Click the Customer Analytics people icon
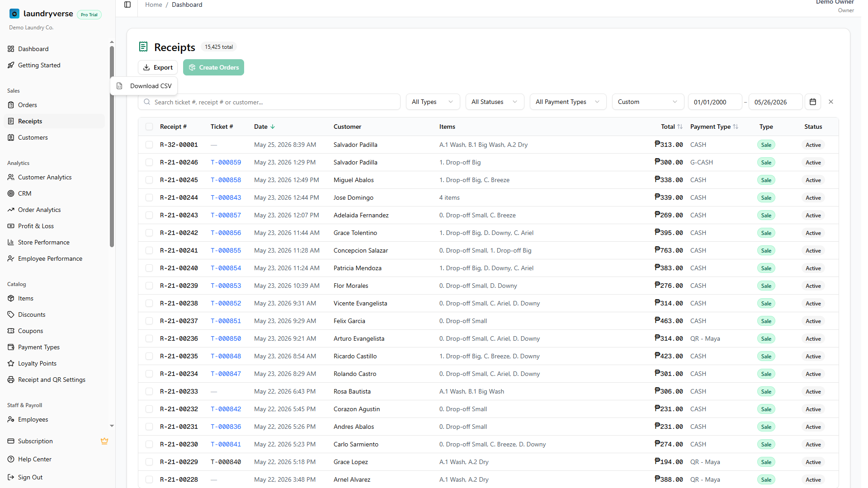868x488 pixels. [x=11, y=177]
